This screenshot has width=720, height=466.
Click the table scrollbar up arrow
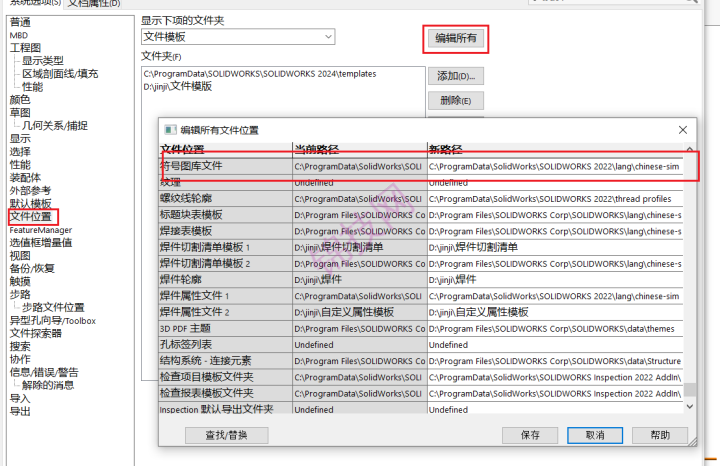[689, 149]
